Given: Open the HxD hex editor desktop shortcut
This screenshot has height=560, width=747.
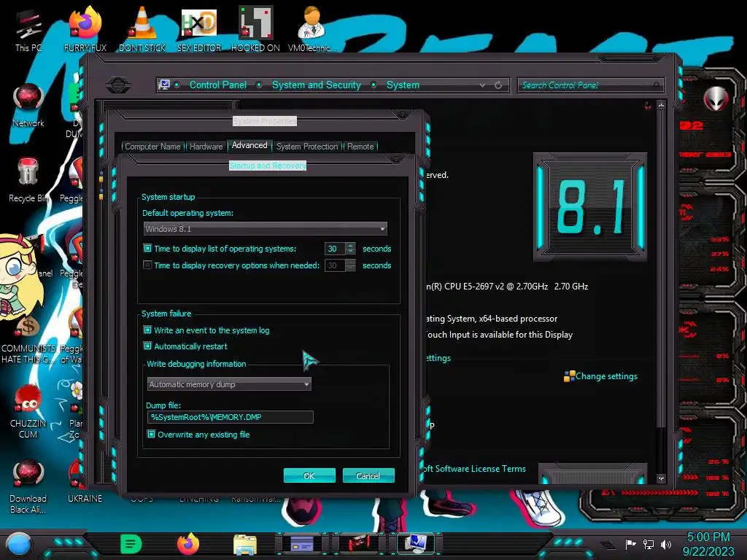Looking at the screenshot, I should [198, 30].
